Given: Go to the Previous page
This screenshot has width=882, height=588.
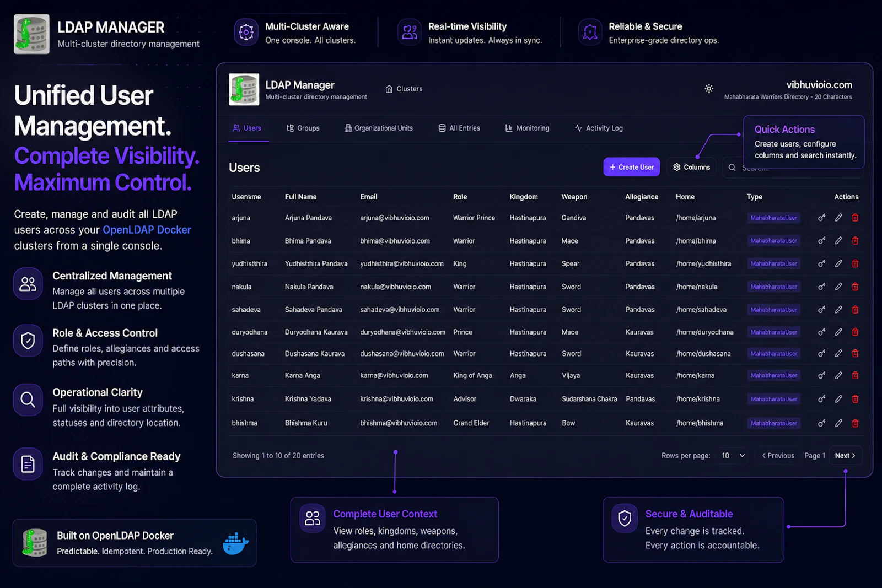Looking at the screenshot, I should point(778,456).
